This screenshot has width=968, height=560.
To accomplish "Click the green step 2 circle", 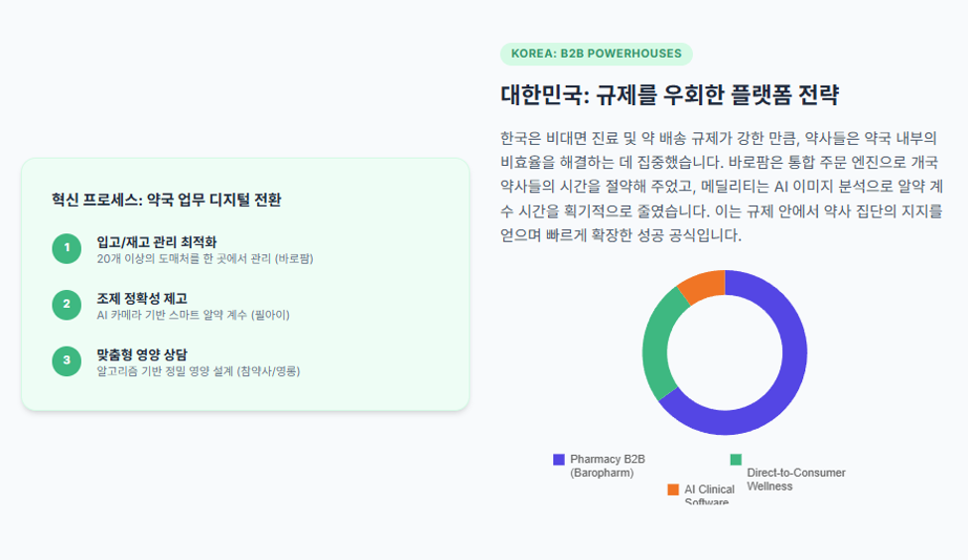I will (67, 305).
